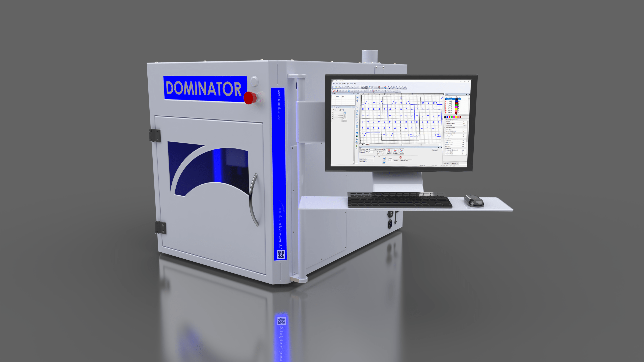This screenshot has height=362, width=644.
Task: Open the Object list panel dropdown arrow
Action: (352, 94)
